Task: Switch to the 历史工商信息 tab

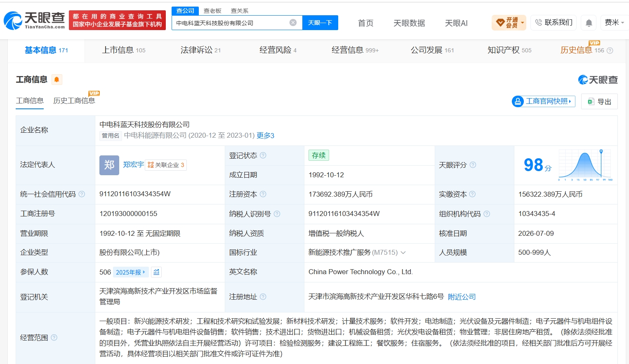Action: [74, 101]
